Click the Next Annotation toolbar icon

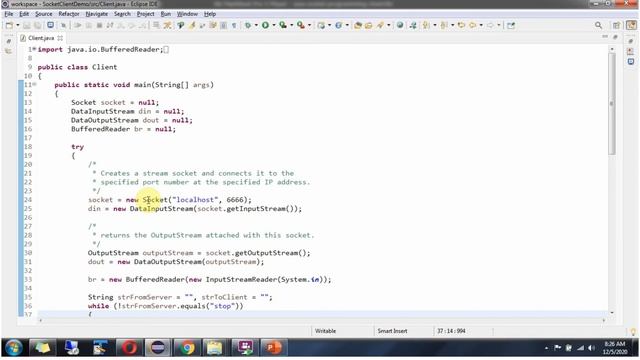tap(426, 25)
